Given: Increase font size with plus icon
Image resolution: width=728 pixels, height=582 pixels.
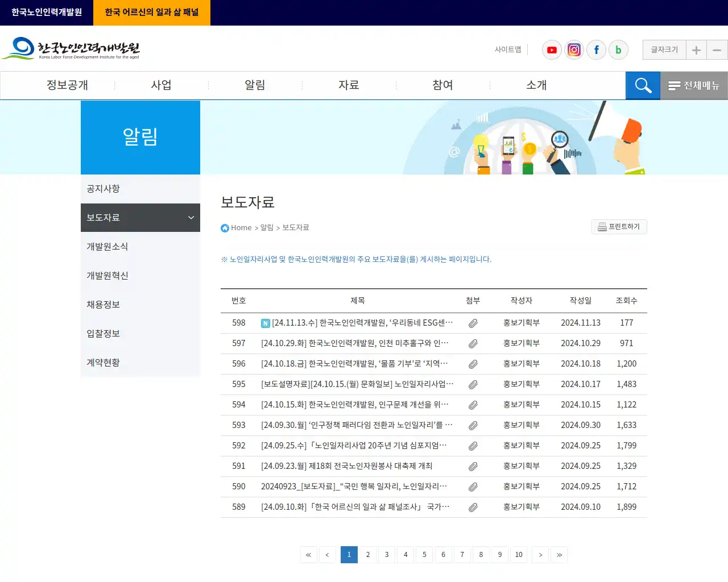Looking at the screenshot, I should [696, 50].
